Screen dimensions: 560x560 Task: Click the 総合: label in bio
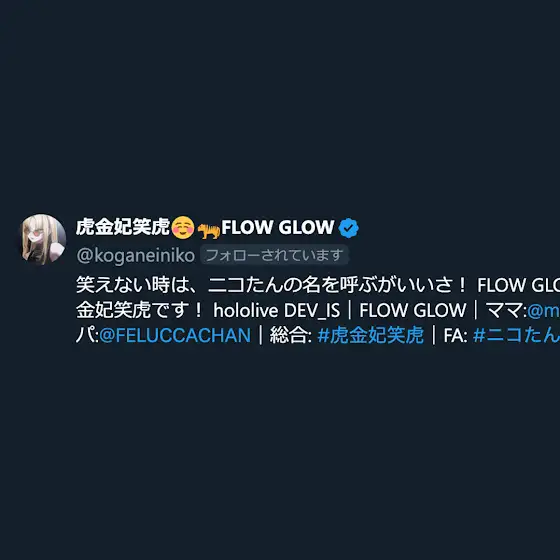click(290, 335)
